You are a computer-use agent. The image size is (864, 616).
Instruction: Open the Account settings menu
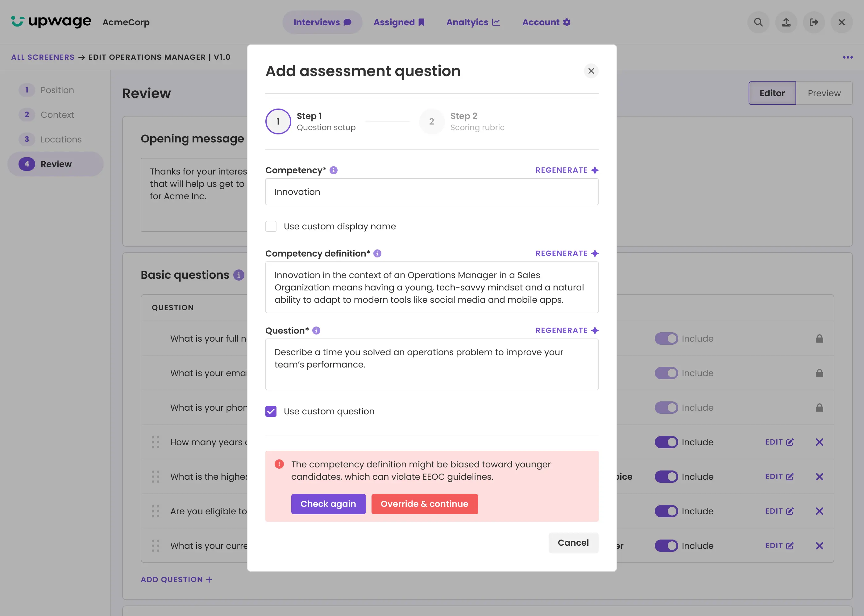click(x=546, y=23)
